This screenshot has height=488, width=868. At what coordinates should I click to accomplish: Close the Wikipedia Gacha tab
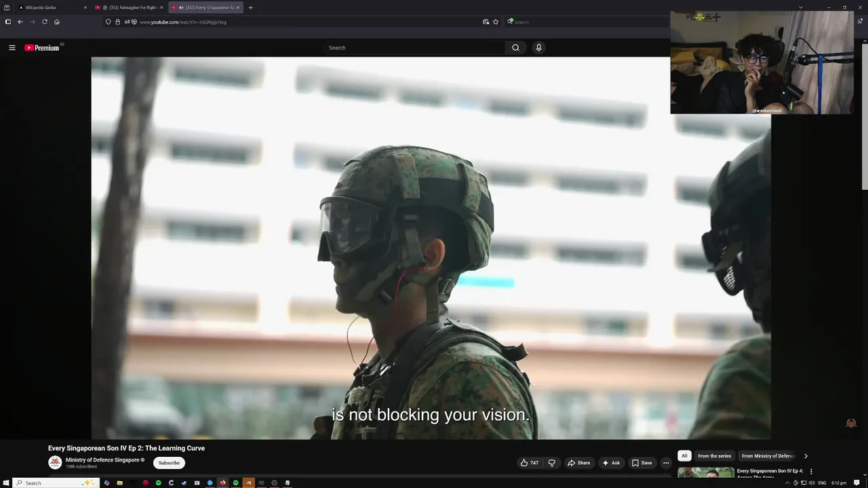pos(85,7)
